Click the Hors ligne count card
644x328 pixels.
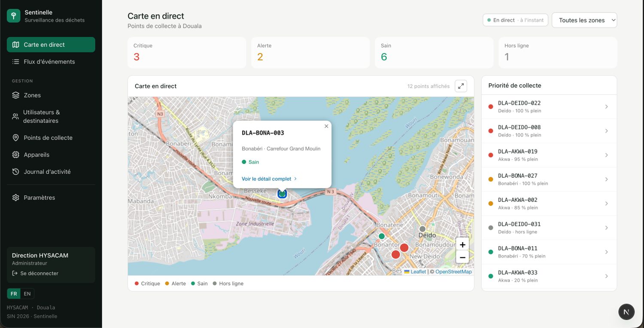558,53
